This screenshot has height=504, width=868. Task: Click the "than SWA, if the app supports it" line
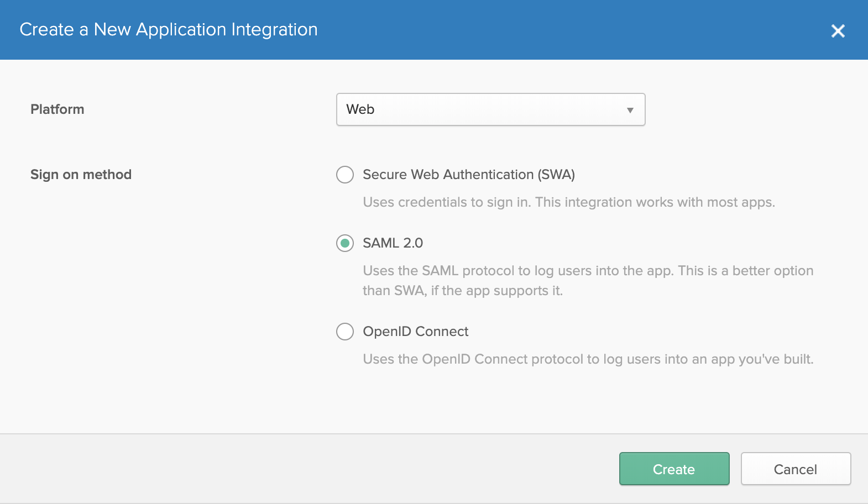462,291
